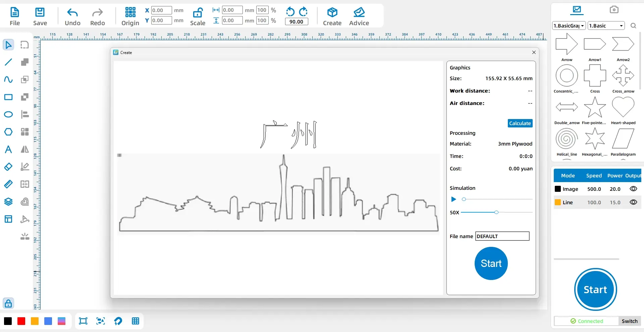
Task: Redo the last action
Action: click(x=97, y=16)
